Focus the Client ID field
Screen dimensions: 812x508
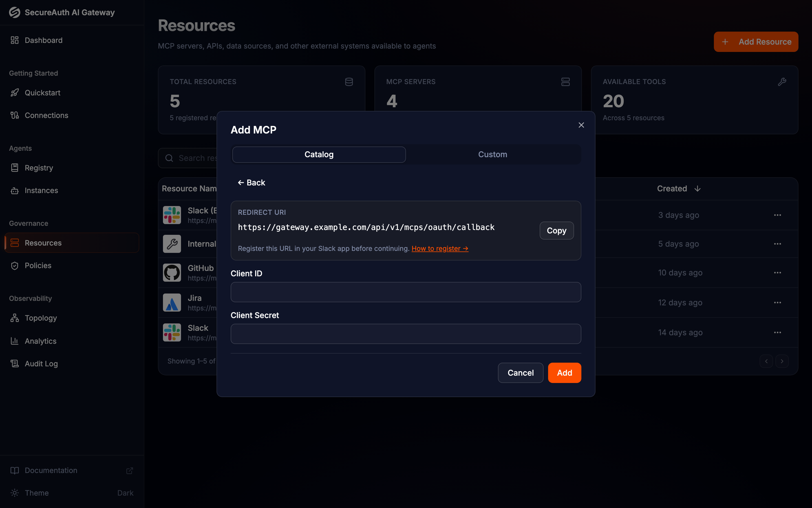406,292
